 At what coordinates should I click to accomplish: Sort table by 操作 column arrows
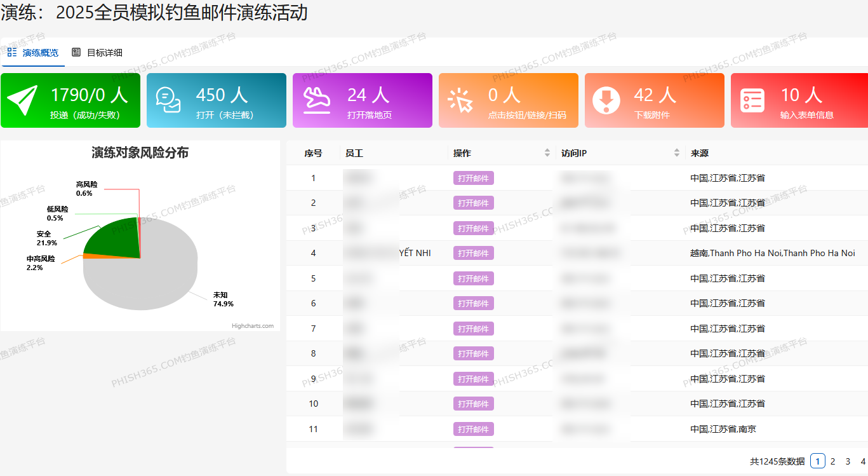[547, 153]
